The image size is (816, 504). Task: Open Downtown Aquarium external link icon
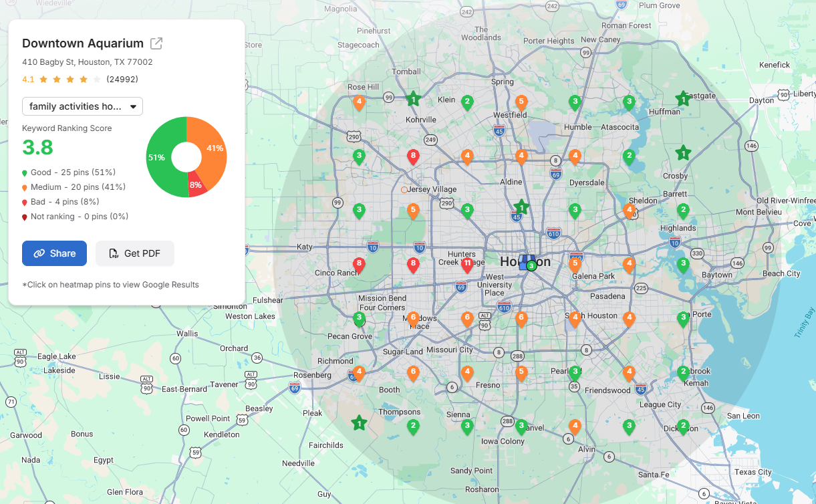tap(156, 43)
